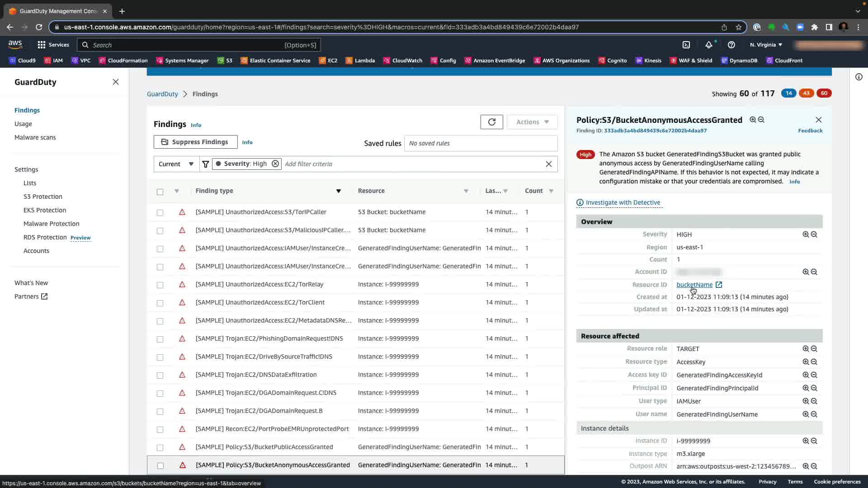Image resolution: width=868 pixels, height=488 pixels.
Task: Check the Trojan:EC2/DNSDataExfiltration finding checkbox
Action: (160, 375)
